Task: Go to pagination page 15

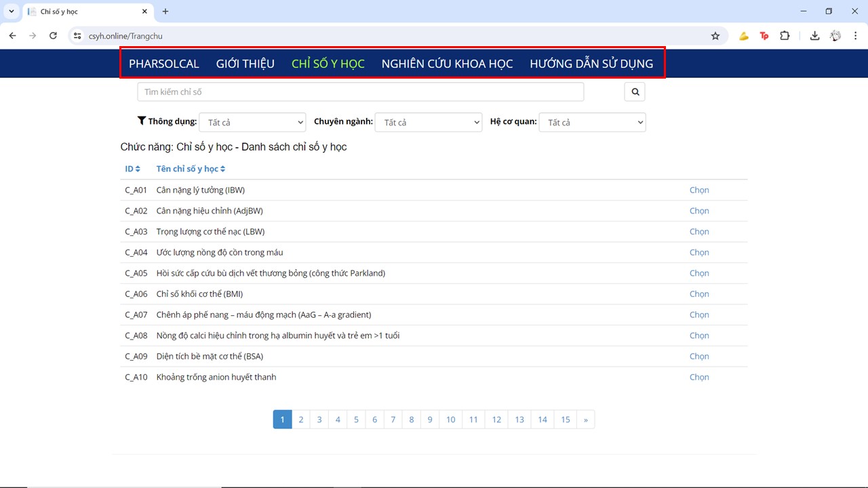Action: point(566,420)
